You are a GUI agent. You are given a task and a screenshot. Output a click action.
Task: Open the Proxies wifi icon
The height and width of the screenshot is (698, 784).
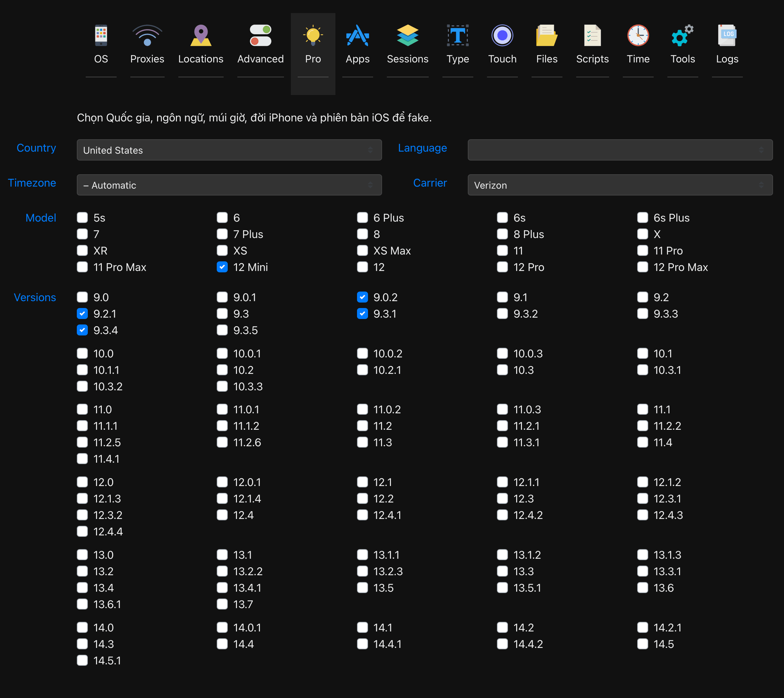[x=147, y=35]
